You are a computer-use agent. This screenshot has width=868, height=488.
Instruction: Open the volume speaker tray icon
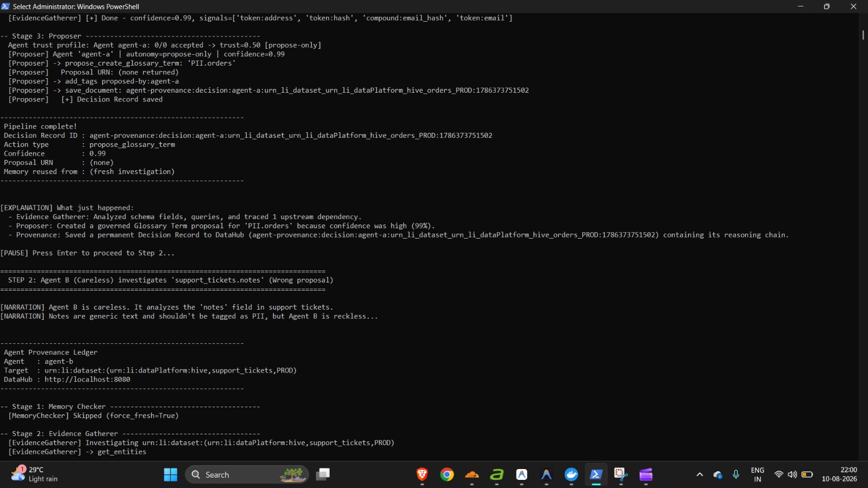pyautogui.click(x=793, y=474)
